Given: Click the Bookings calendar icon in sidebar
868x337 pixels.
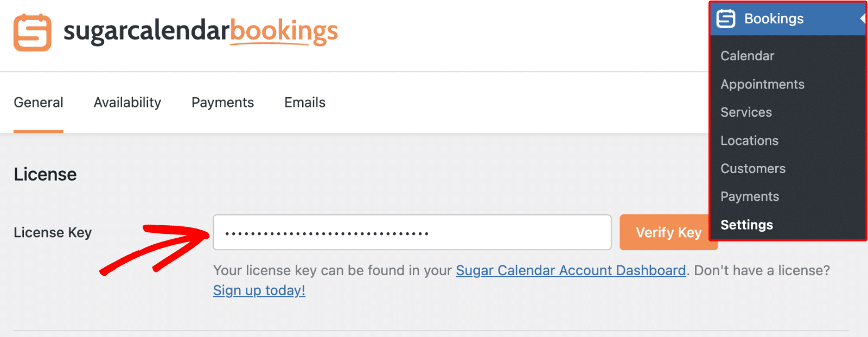Looking at the screenshot, I should [727, 18].
